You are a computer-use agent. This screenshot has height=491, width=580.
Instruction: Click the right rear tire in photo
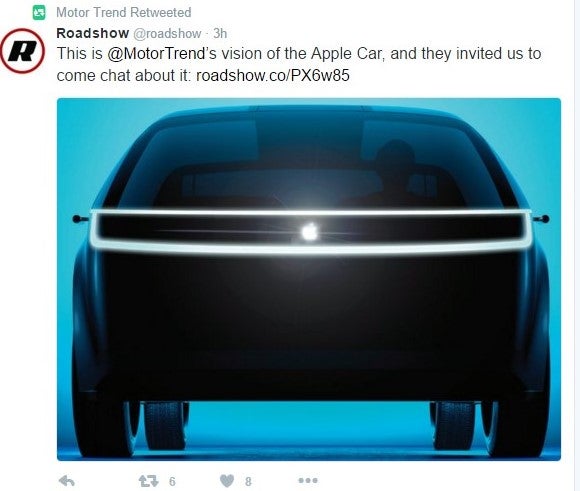(x=454, y=426)
